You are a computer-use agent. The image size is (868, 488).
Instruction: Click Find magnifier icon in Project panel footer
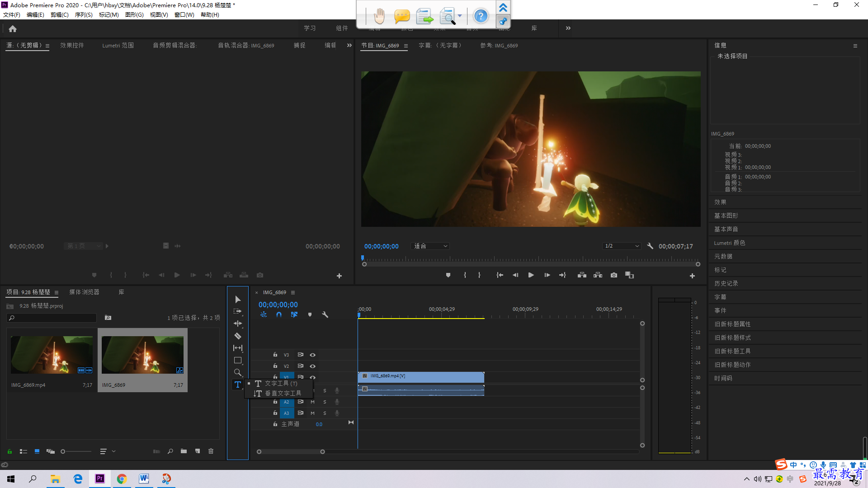coord(170,451)
